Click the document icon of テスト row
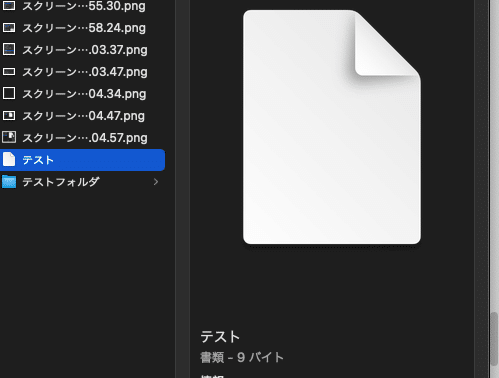 [9, 160]
